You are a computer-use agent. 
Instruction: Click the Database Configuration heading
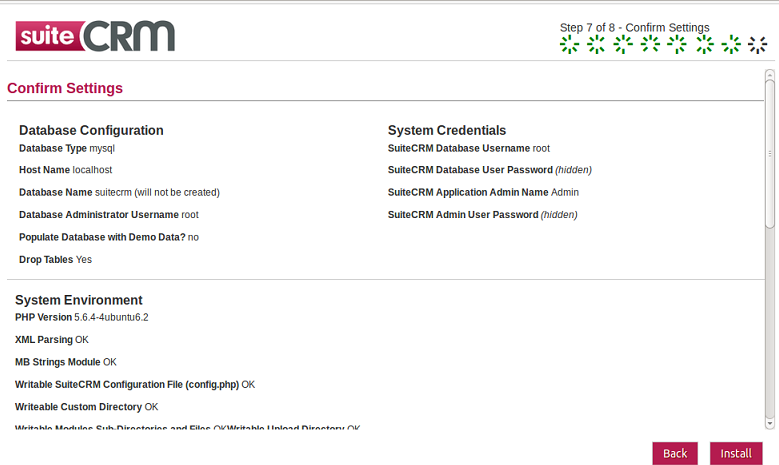coord(91,130)
